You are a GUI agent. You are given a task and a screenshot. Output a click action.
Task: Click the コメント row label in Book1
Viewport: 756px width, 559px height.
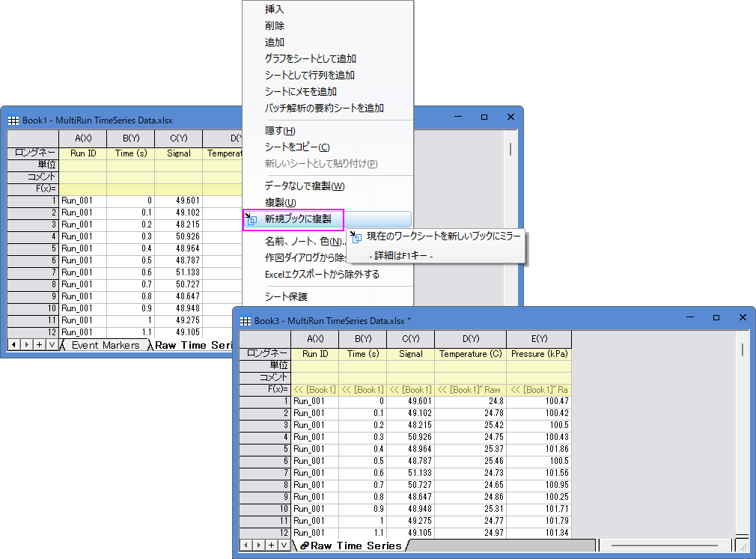click(33, 177)
